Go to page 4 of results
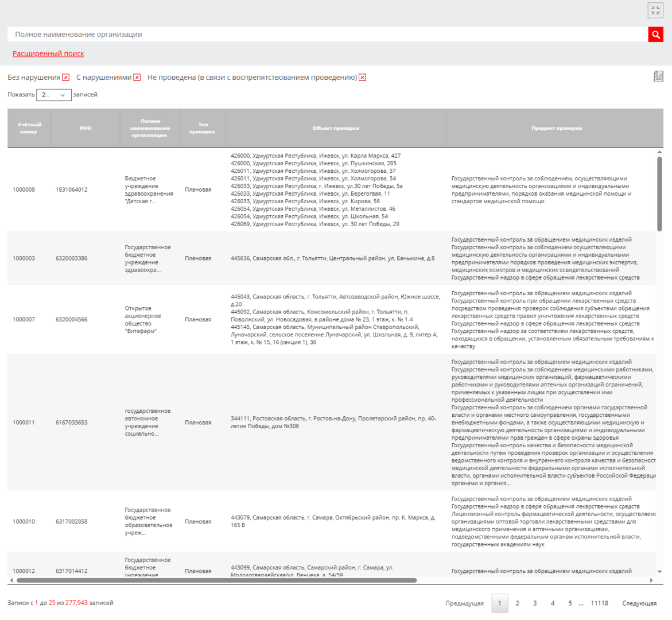Viewport: 672px width, 620px height. pyautogui.click(x=553, y=603)
